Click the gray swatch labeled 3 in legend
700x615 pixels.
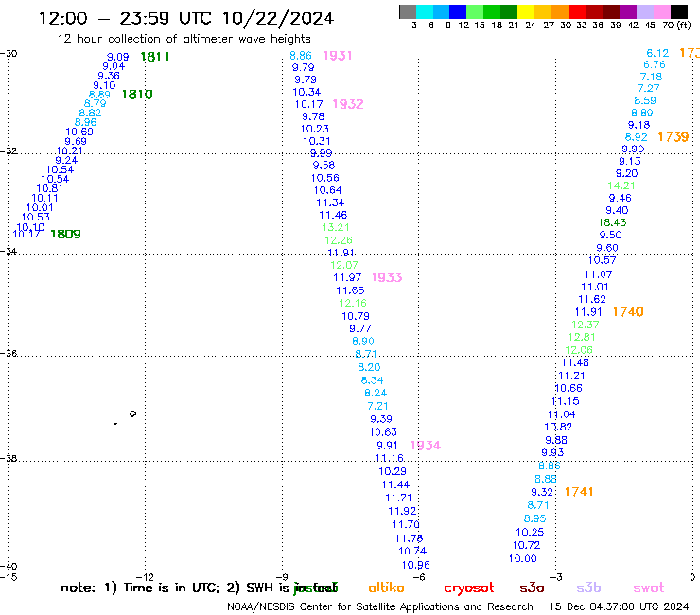(x=408, y=11)
